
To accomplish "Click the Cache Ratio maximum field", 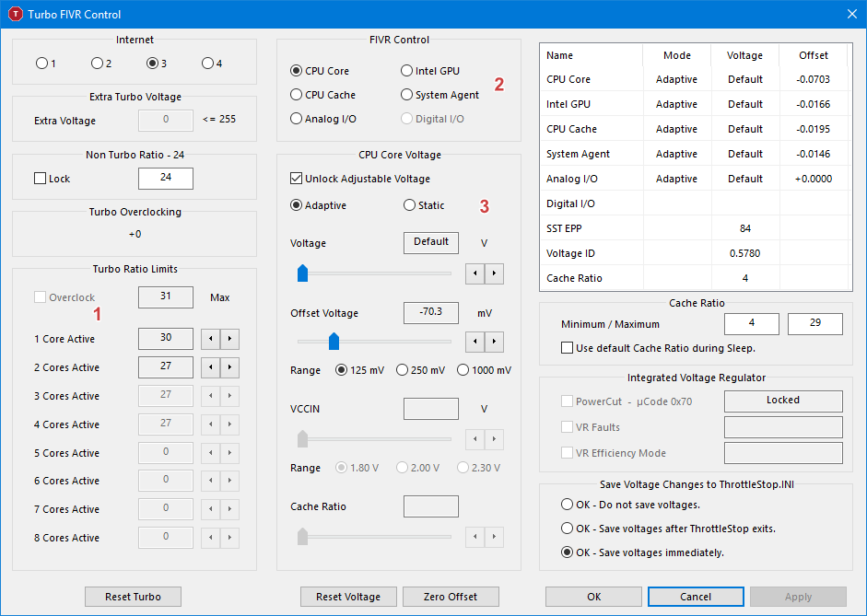I will 815,324.
